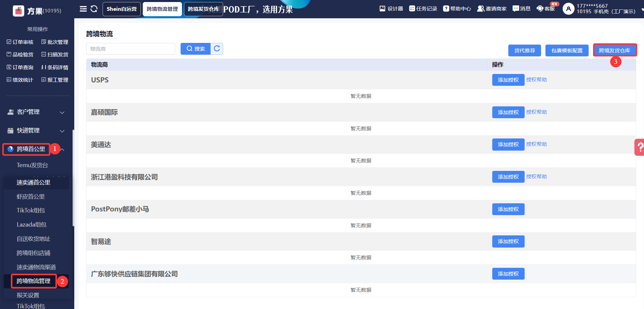Click the 邀请商家 invite merchant icon
This screenshot has height=309, width=644.
coord(480,8)
